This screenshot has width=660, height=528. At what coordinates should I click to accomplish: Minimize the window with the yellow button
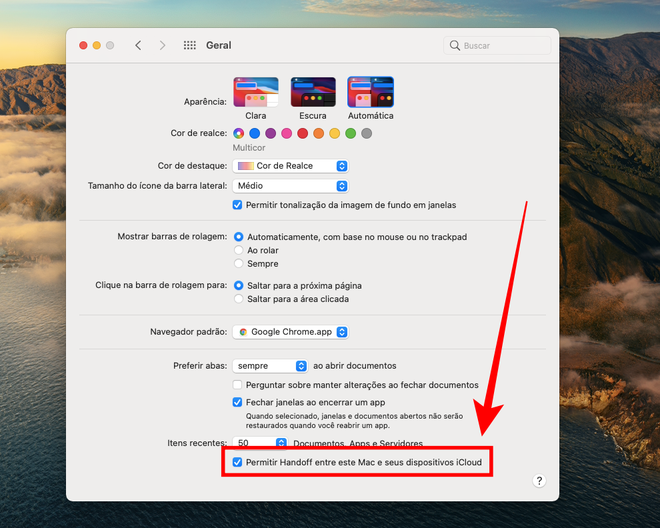pos(97,45)
